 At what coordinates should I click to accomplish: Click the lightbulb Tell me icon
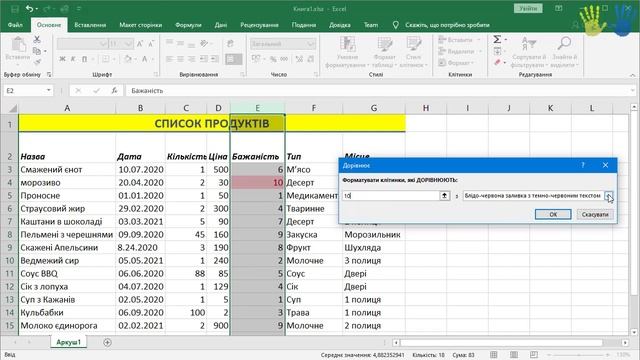[395, 25]
